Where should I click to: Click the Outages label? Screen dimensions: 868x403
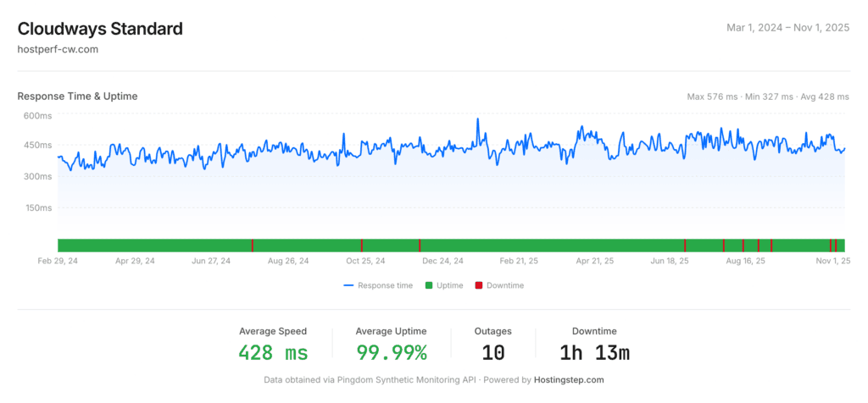493,332
